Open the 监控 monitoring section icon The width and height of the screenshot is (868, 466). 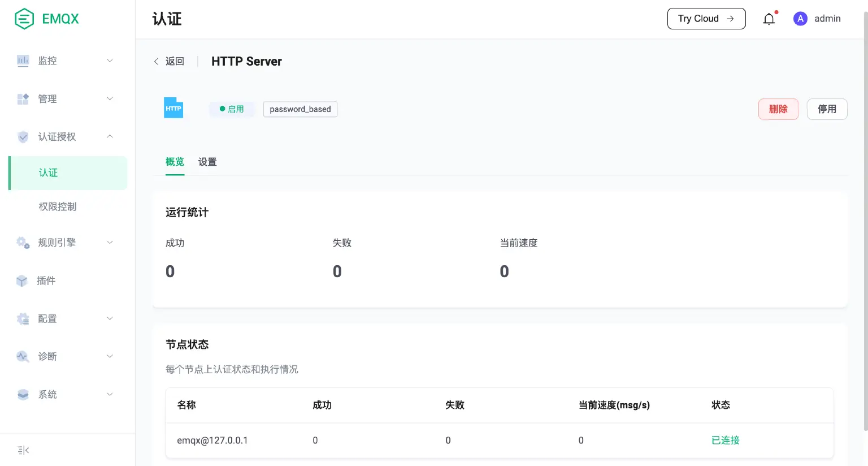(x=23, y=61)
